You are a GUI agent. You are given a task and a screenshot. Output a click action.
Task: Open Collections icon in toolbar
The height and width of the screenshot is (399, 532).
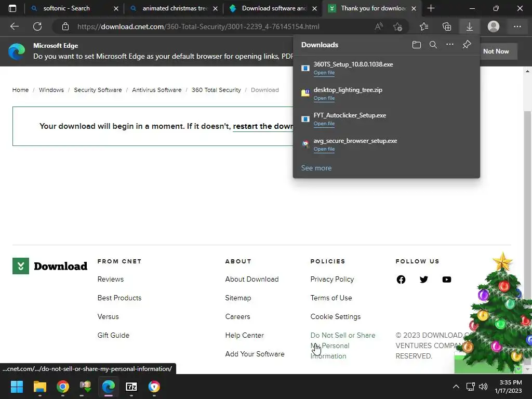[447, 26]
